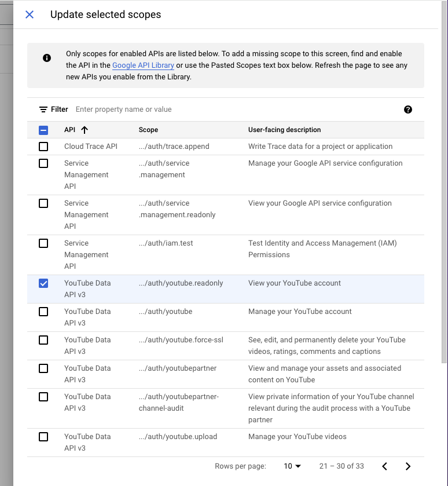Check the auth/service.management scope box

pyautogui.click(x=43, y=163)
